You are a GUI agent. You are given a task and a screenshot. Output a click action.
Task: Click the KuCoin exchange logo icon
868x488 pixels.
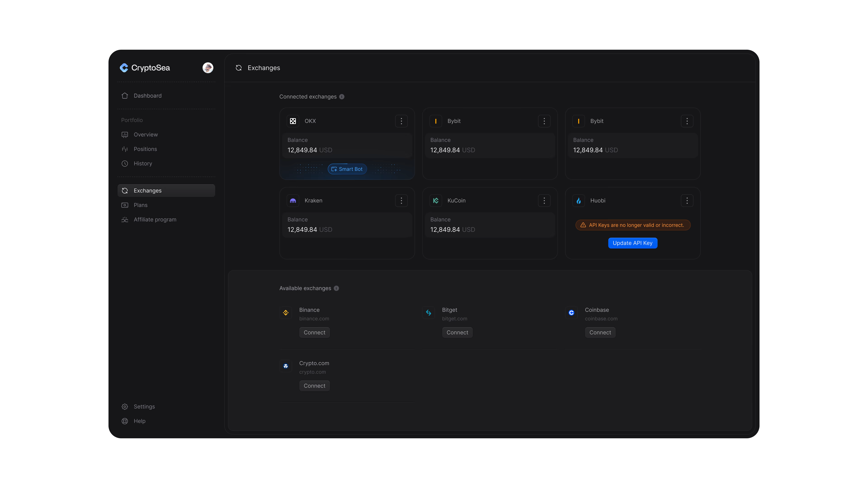[x=436, y=200]
